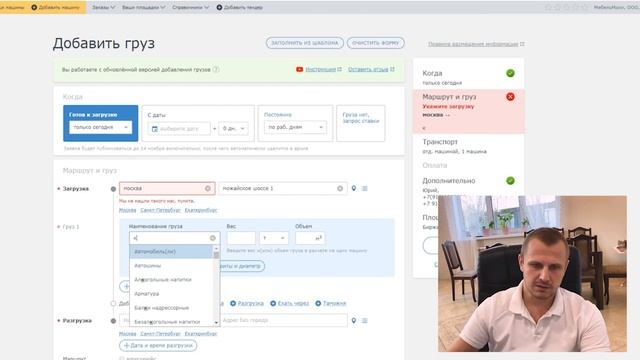This screenshot has height=360, width=640.
Task: Choose Безалкогольные напитки from the cargo list
Action: click(171, 322)
